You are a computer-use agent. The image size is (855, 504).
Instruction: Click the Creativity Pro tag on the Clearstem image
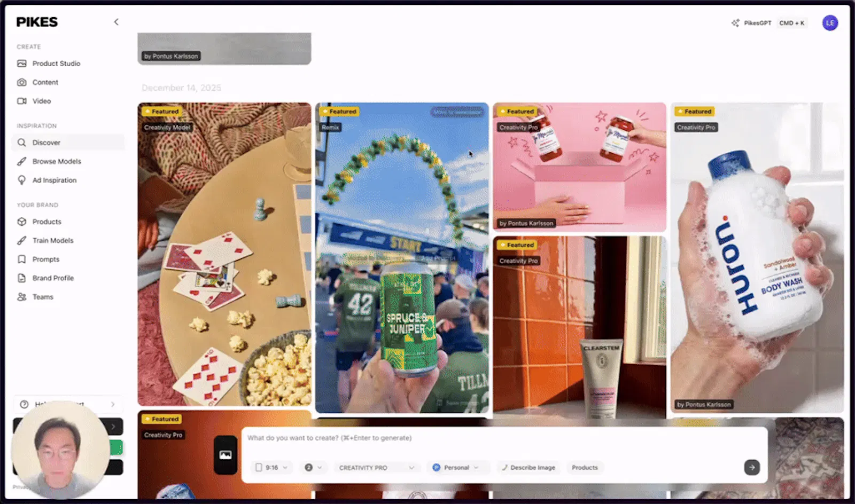coord(518,261)
